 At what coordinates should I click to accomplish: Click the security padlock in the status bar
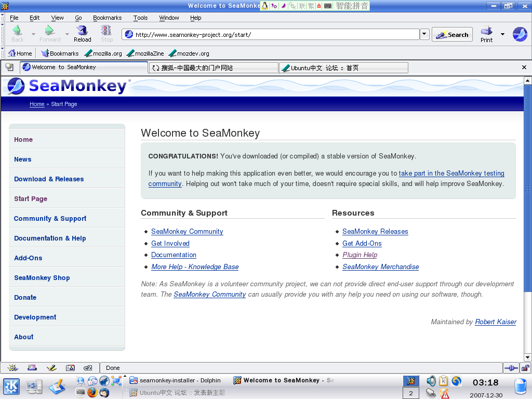[525, 368]
